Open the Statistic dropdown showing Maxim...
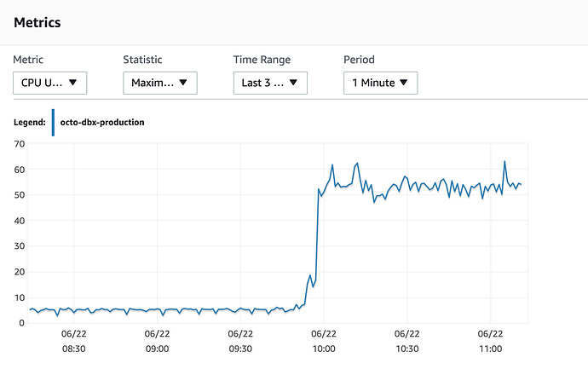 [x=160, y=83]
